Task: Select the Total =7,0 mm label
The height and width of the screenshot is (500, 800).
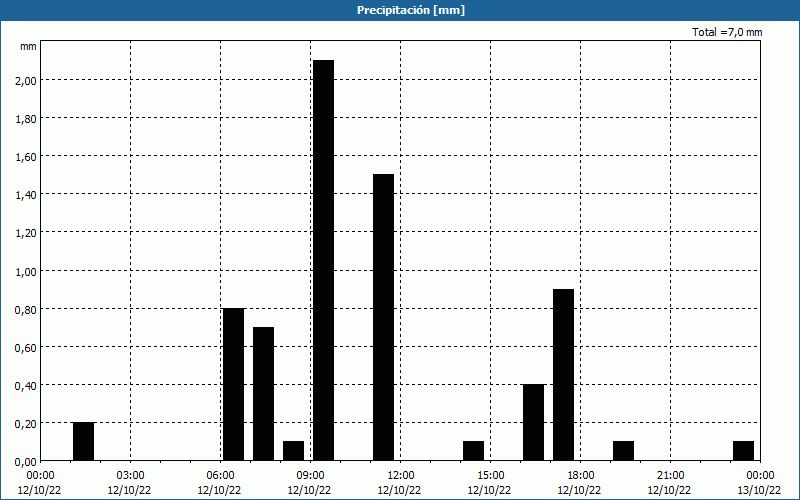Action: tap(727, 32)
